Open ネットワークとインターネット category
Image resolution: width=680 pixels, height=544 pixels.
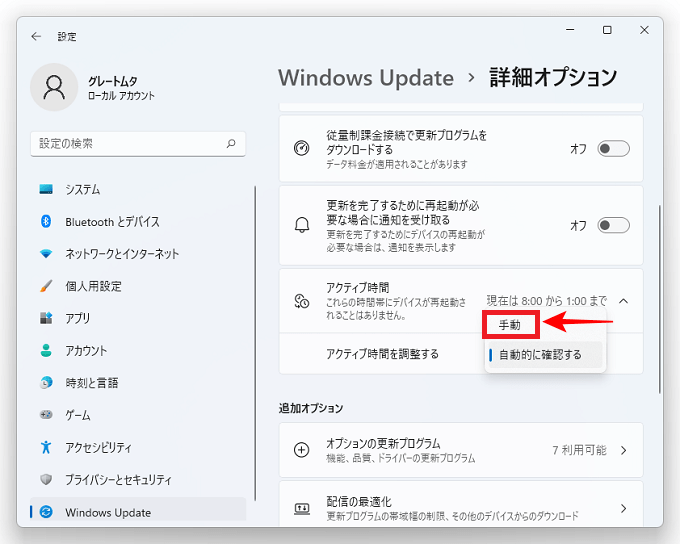138,254
